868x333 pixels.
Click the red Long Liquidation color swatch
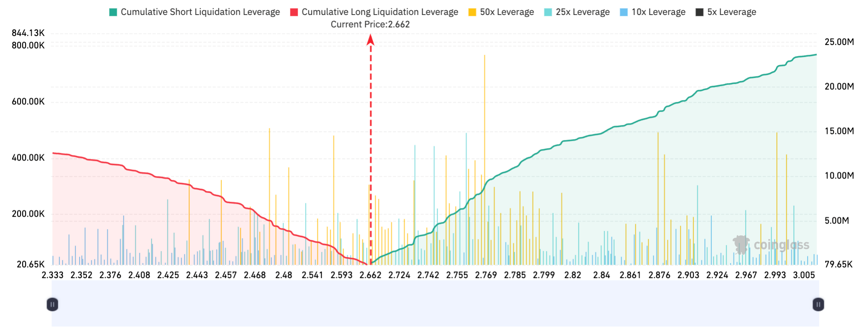294,12
